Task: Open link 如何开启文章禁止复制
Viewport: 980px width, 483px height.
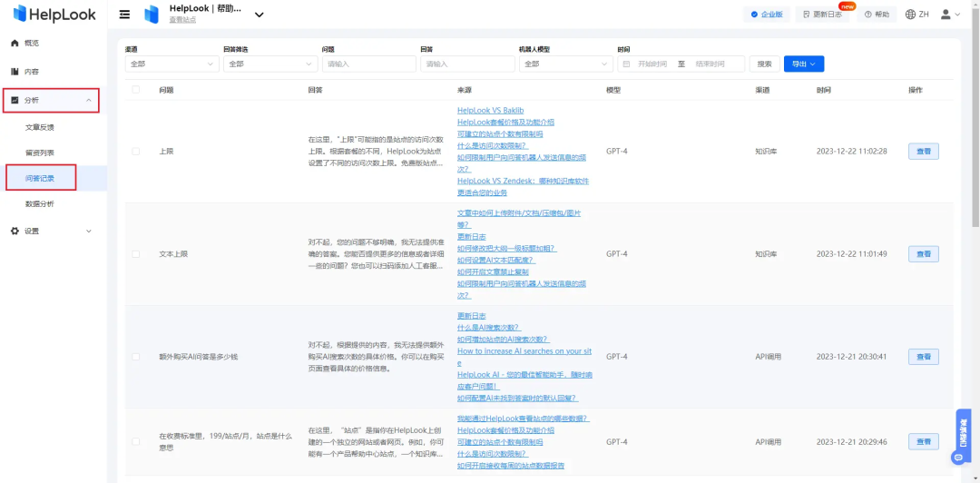Action: (493, 272)
